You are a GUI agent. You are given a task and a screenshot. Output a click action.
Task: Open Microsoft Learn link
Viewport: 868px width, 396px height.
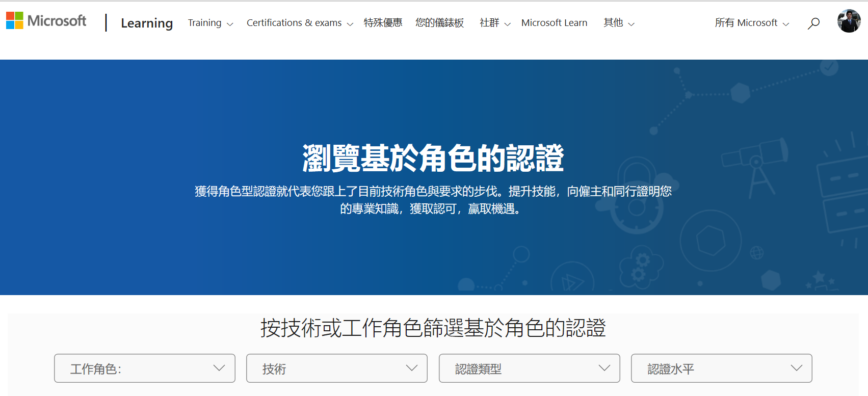[554, 23]
